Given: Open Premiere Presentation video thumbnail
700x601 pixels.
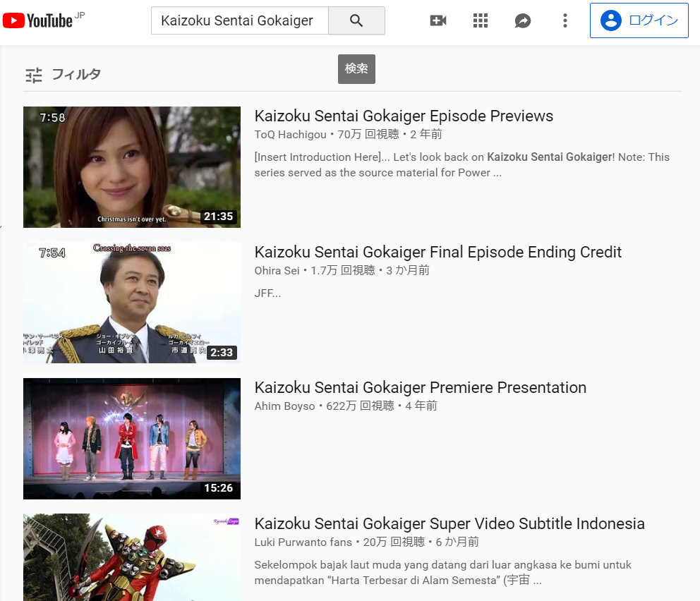Looking at the screenshot, I should tap(132, 439).
